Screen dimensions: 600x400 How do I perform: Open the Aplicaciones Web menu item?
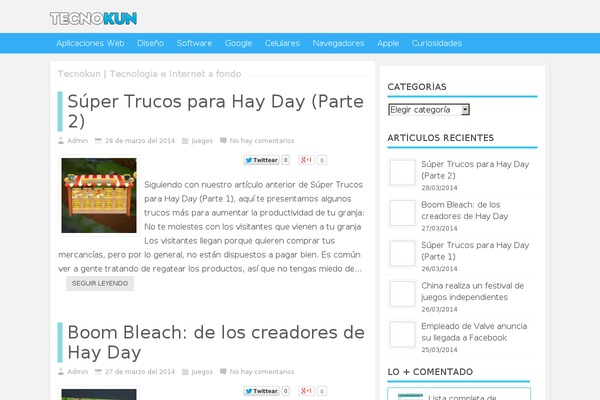click(90, 43)
